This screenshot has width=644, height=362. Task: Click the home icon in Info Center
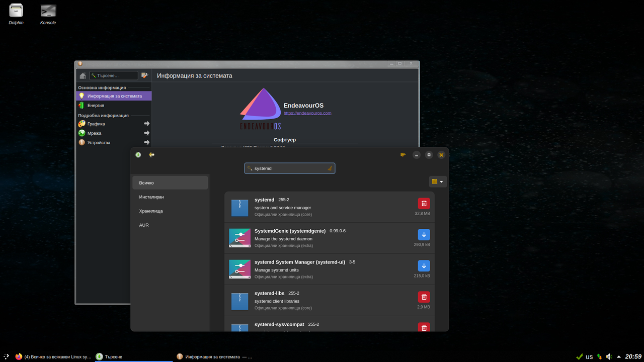[x=83, y=75]
